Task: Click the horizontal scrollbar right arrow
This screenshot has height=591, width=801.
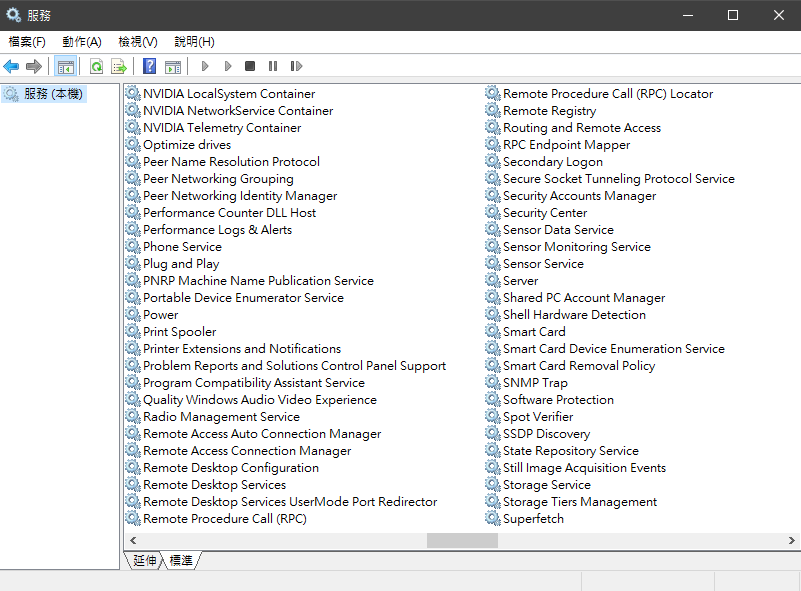Action: click(791, 540)
